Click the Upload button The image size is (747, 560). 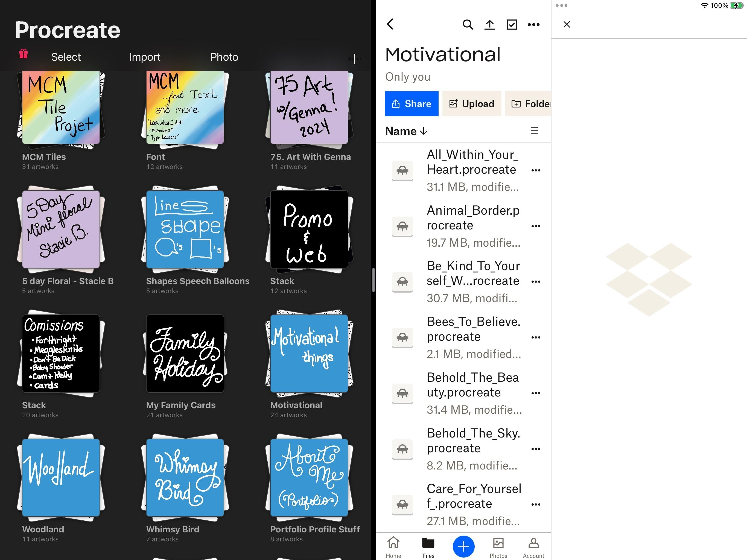472,104
